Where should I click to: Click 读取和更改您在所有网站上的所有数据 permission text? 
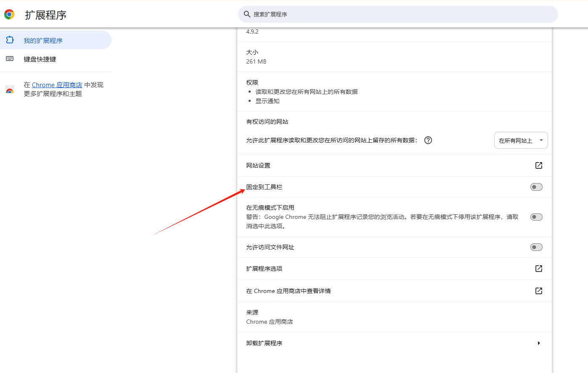[307, 92]
